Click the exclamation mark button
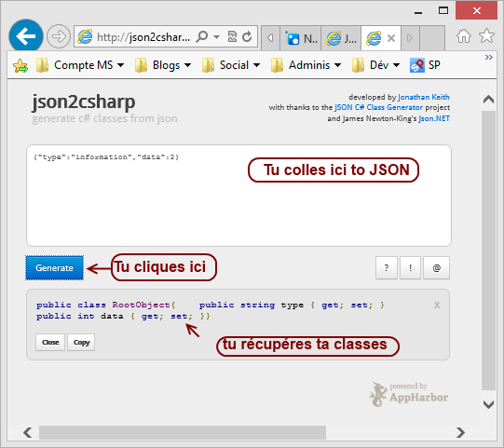The image size is (504, 448). [x=411, y=267]
